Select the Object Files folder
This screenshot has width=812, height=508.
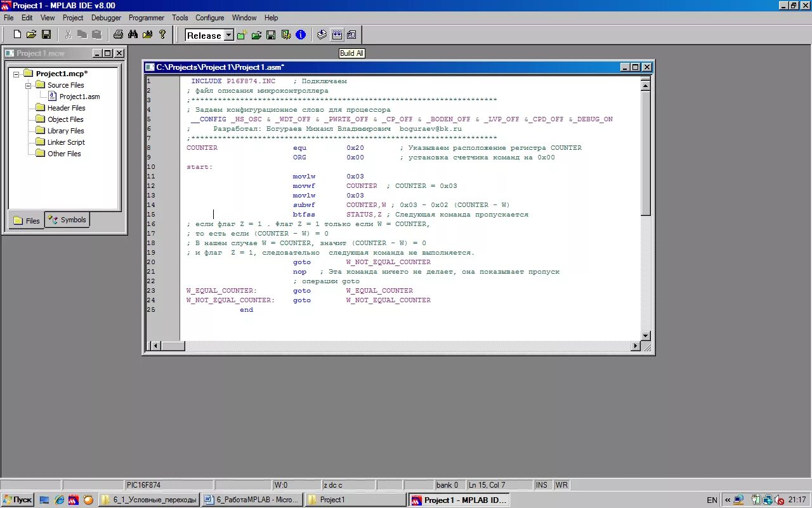(x=65, y=119)
